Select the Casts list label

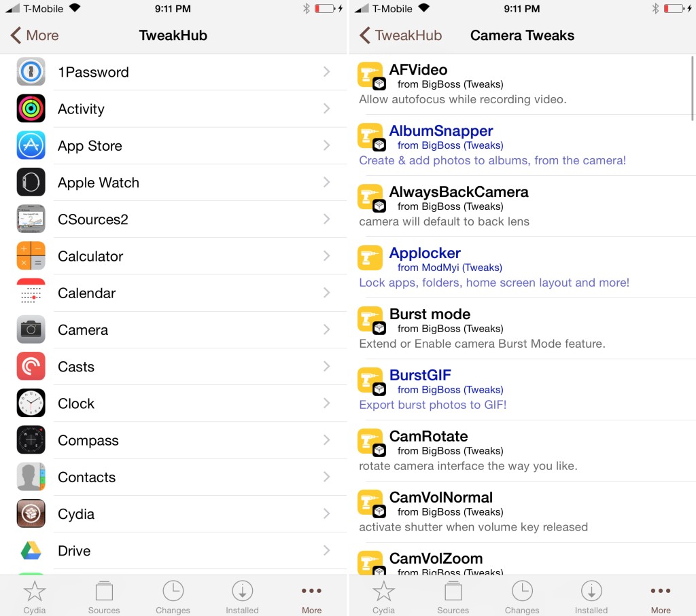click(x=76, y=367)
